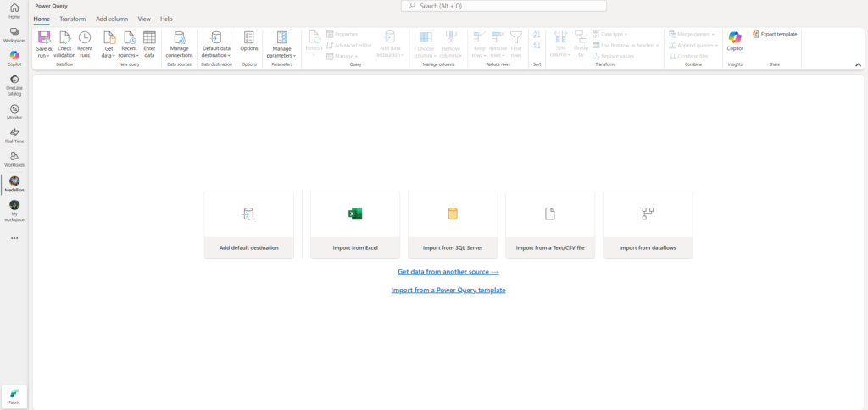Launch Copilot from the Insights group

click(x=734, y=38)
